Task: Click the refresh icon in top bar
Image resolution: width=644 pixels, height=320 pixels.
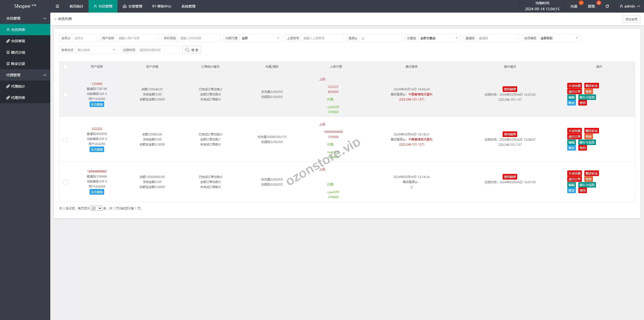Action: (x=607, y=6)
